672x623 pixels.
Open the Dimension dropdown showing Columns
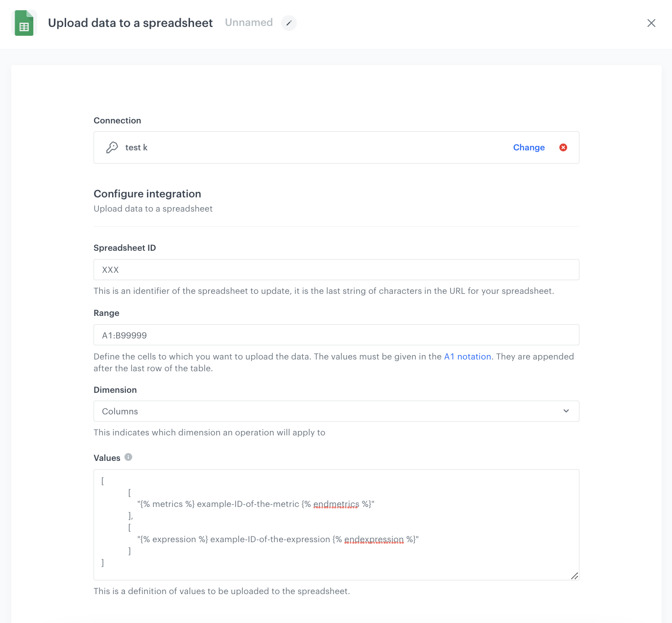(336, 411)
